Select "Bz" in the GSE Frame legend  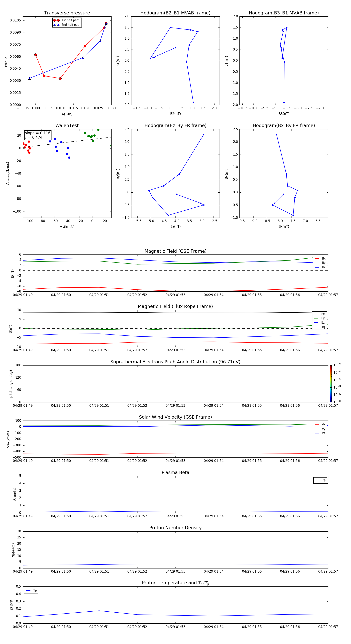click(x=320, y=267)
